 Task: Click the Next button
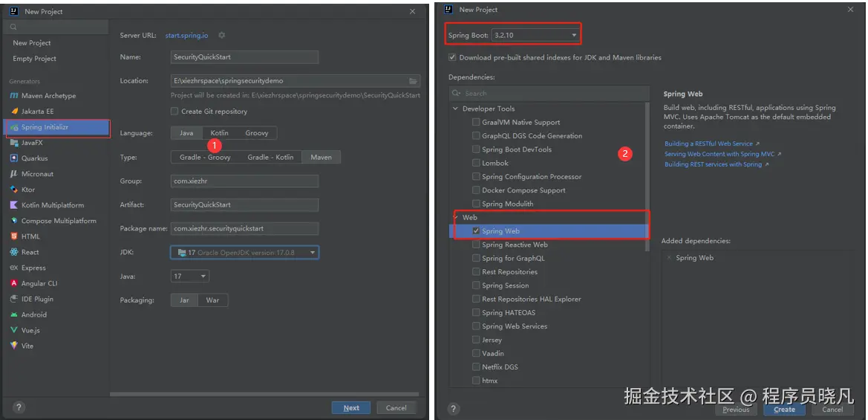click(x=351, y=408)
